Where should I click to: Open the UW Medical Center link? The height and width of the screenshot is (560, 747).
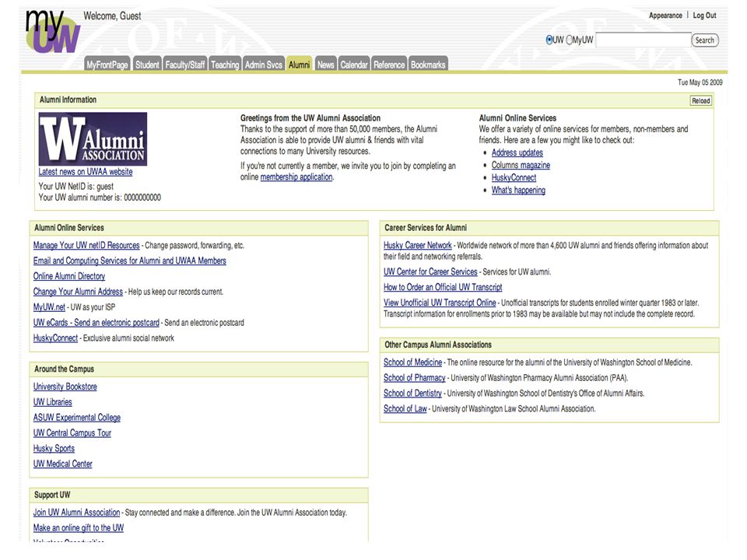(x=63, y=464)
